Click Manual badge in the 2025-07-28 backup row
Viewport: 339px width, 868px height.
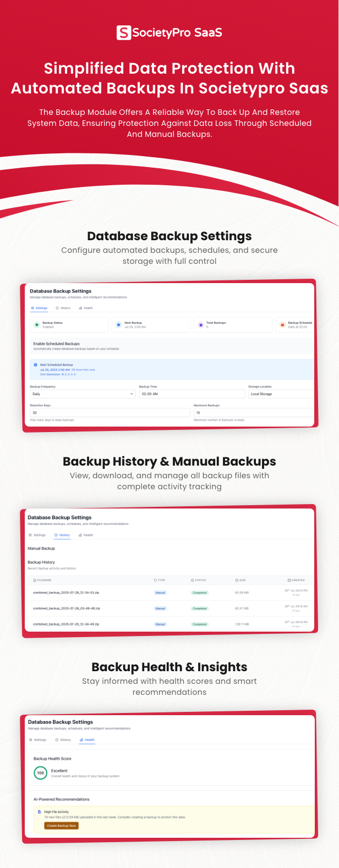tap(160, 593)
